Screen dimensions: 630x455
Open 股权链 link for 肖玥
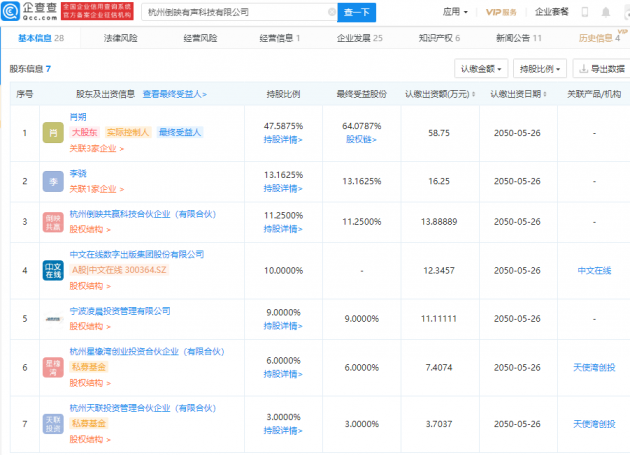tap(359, 139)
